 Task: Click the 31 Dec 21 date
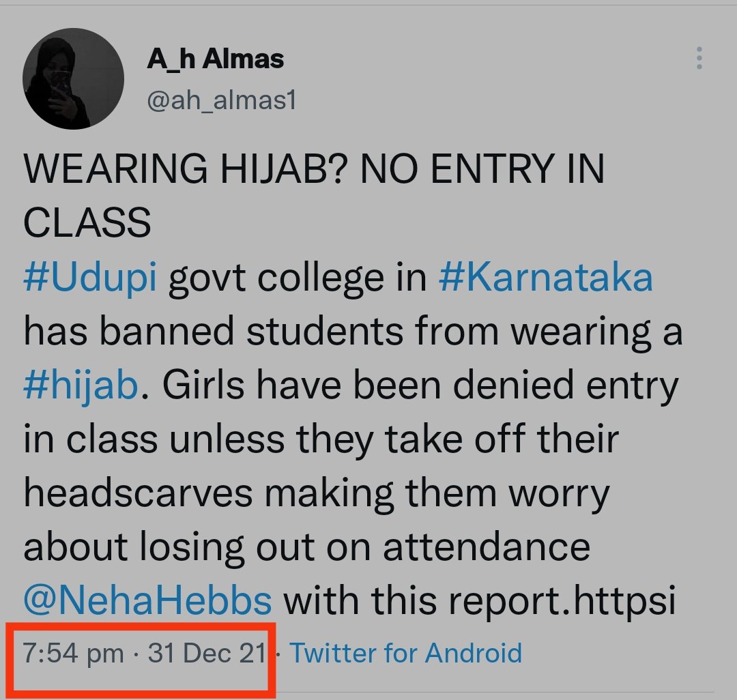tap(207, 653)
